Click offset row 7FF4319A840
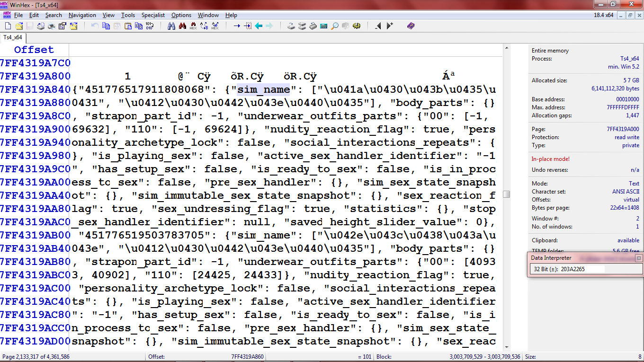644x362 pixels. click(x=35, y=89)
